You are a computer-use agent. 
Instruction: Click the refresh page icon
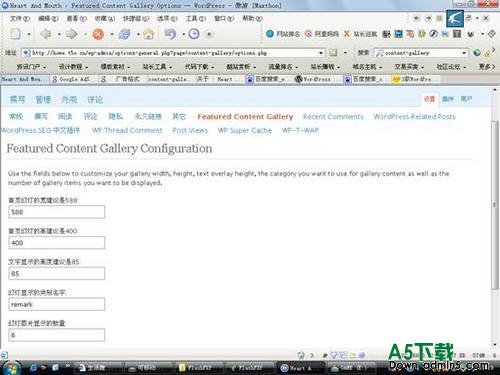pos(125,34)
